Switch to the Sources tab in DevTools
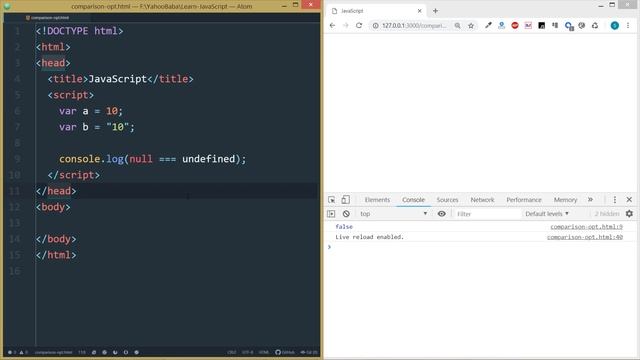The width and height of the screenshot is (640, 360). click(x=447, y=200)
